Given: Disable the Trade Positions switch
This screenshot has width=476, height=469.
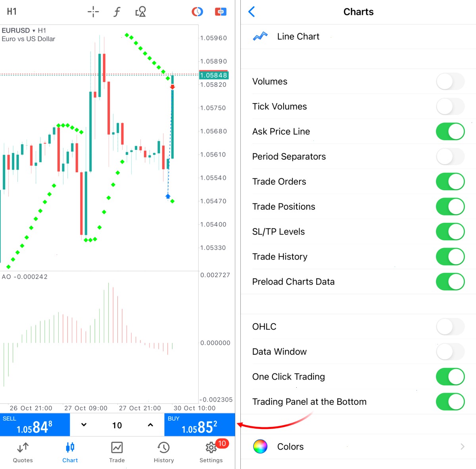Looking at the screenshot, I should click(450, 207).
